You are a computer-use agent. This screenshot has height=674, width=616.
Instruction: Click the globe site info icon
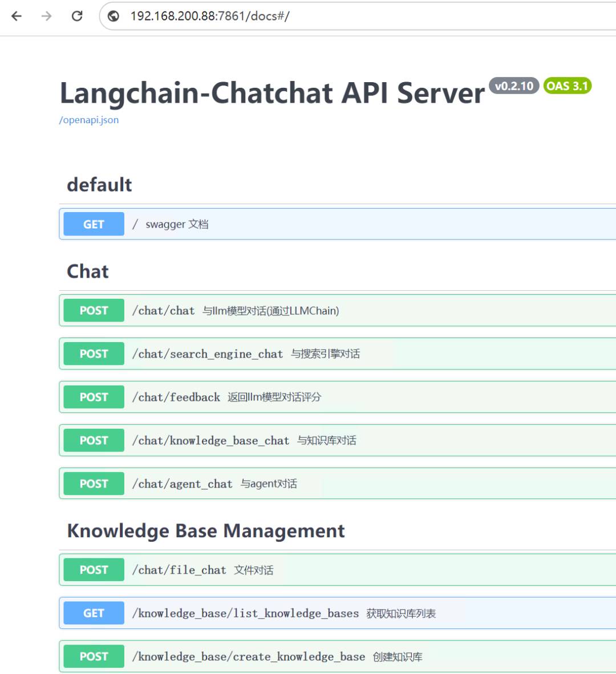(x=114, y=17)
